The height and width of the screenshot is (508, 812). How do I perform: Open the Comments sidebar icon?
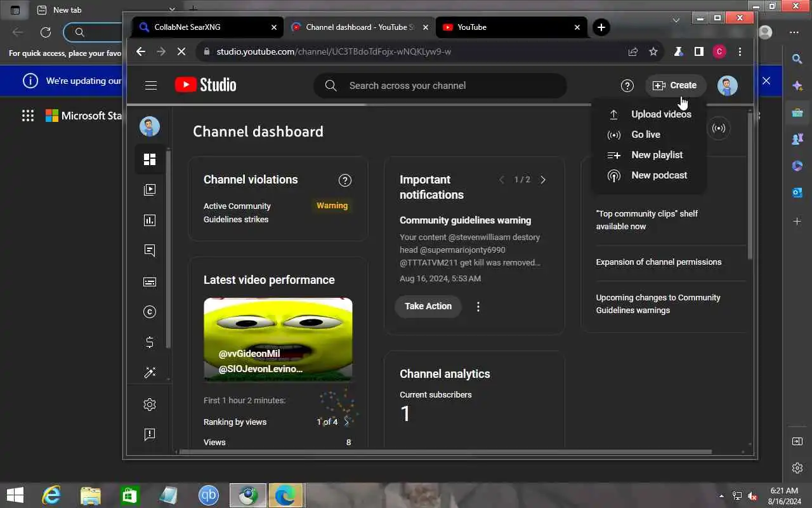pyautogui.click(x=150, y=251)
